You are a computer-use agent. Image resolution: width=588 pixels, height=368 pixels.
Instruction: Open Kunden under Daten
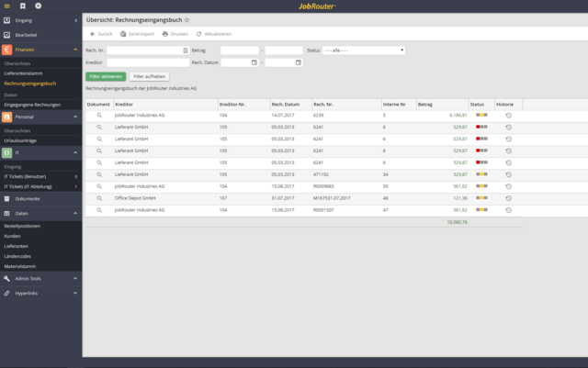(x=12, y=236)
